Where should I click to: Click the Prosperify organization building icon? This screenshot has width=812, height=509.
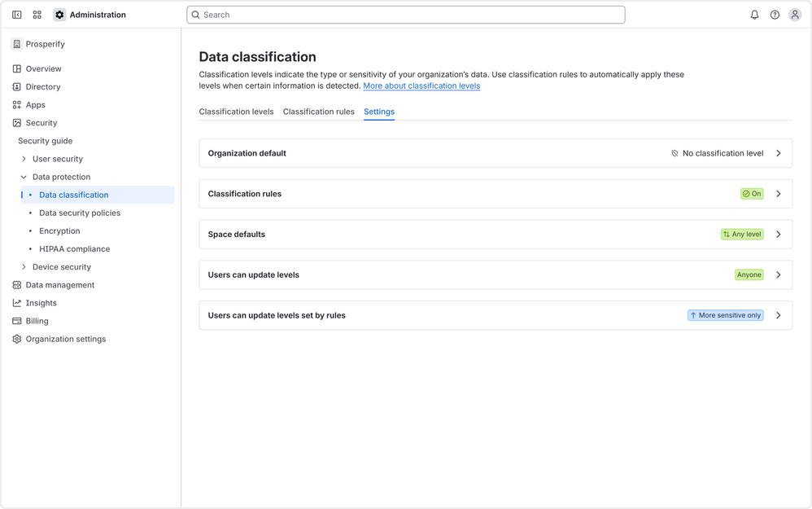coord(16,44)
